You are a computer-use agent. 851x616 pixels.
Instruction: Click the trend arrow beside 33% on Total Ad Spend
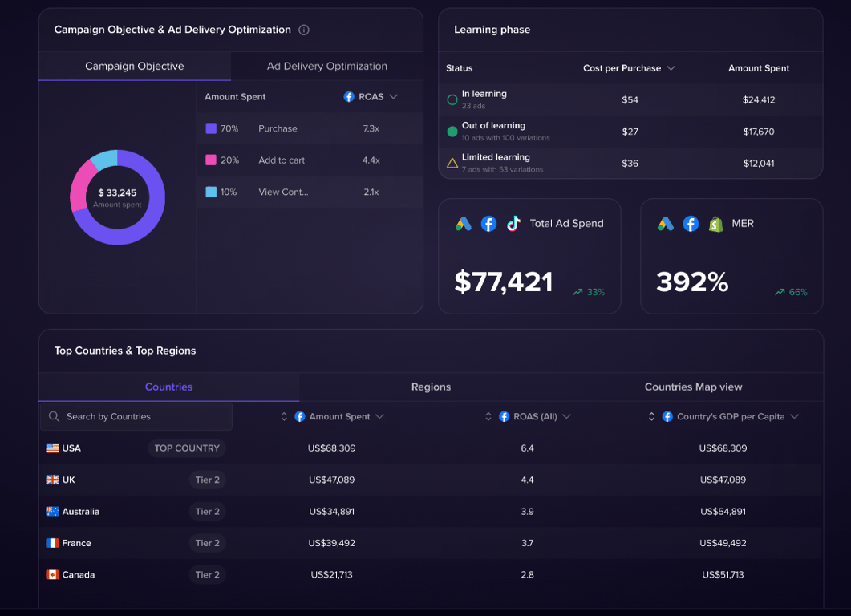click(x=577, y=292)
